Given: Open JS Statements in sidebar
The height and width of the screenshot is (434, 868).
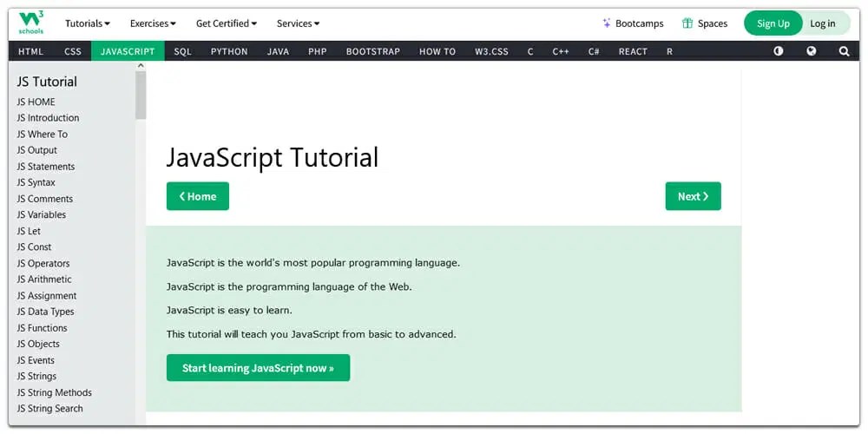Looking at the screenshot, I should click(46, 167).
